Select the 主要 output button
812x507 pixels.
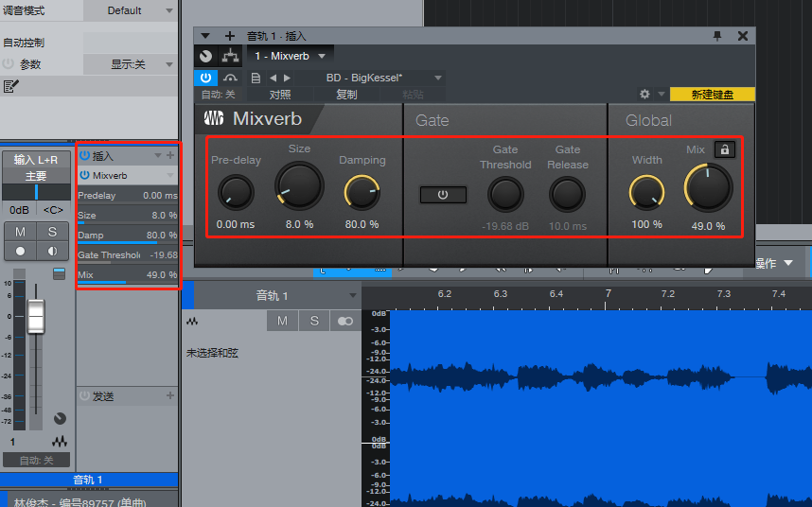point(36,176)
